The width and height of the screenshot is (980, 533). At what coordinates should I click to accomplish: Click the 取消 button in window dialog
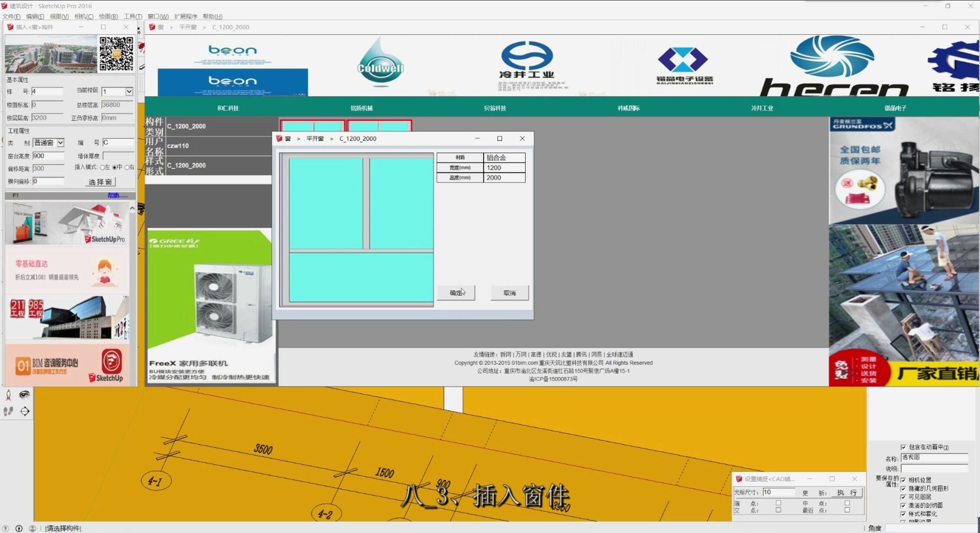coord(509,293)
